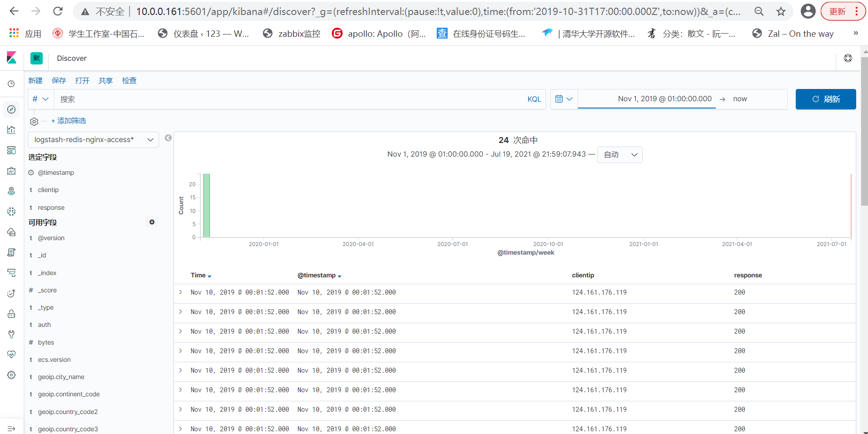The image size is (868, 434).
Task: Select response selected field
Action: pos(51,207)
